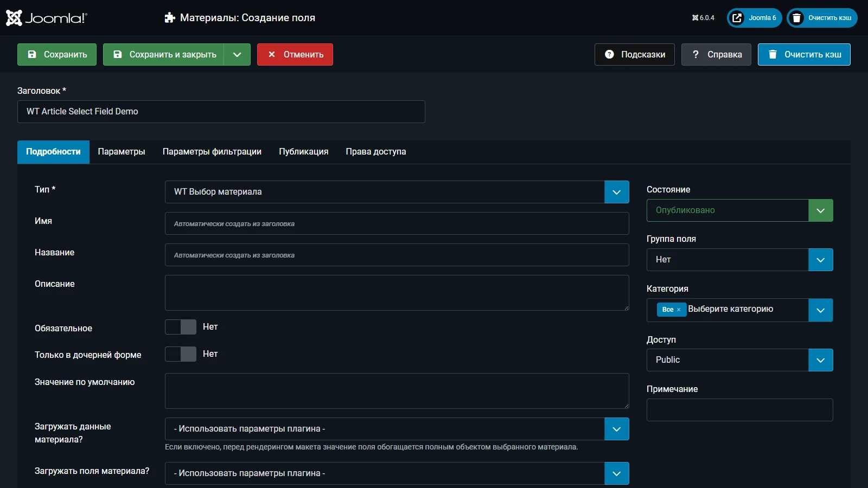The width and height of the screenshot is (868, 488).
Task: Focus the Описание description text area
Action: point(397,293)
